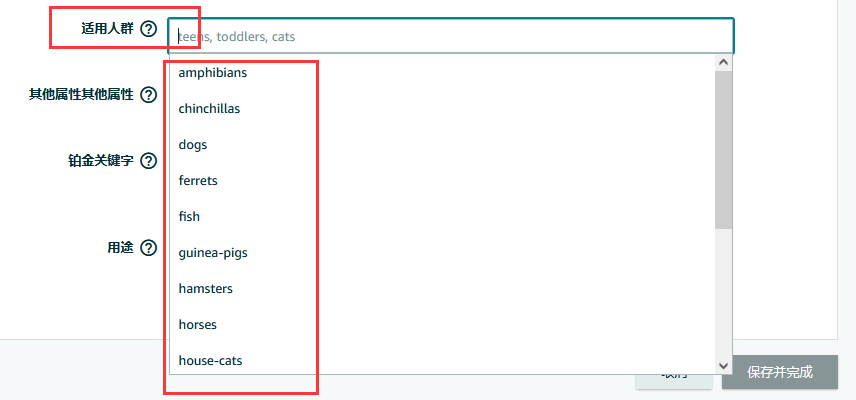Image resolution: width=856 pixels, height=400 pixels.
Task: Click the help icon beside 适用人群
Action: pos(149,29)
